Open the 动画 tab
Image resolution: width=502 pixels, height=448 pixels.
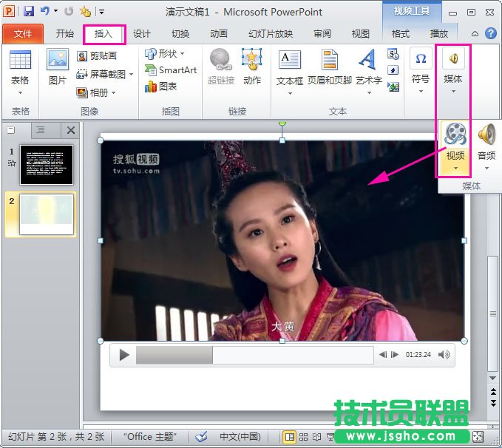219,33
